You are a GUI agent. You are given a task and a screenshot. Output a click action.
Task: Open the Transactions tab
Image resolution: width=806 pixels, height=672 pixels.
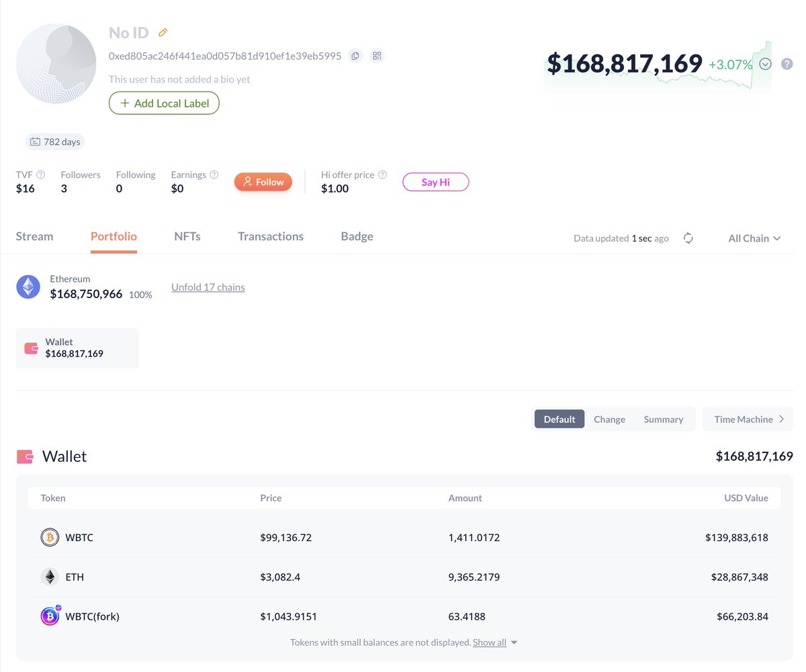270,236
